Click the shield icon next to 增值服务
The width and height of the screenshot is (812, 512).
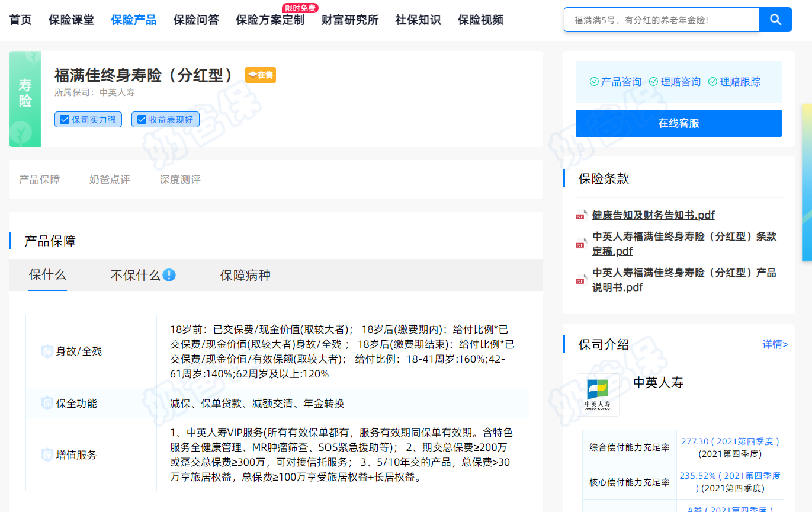coord(47,455)
